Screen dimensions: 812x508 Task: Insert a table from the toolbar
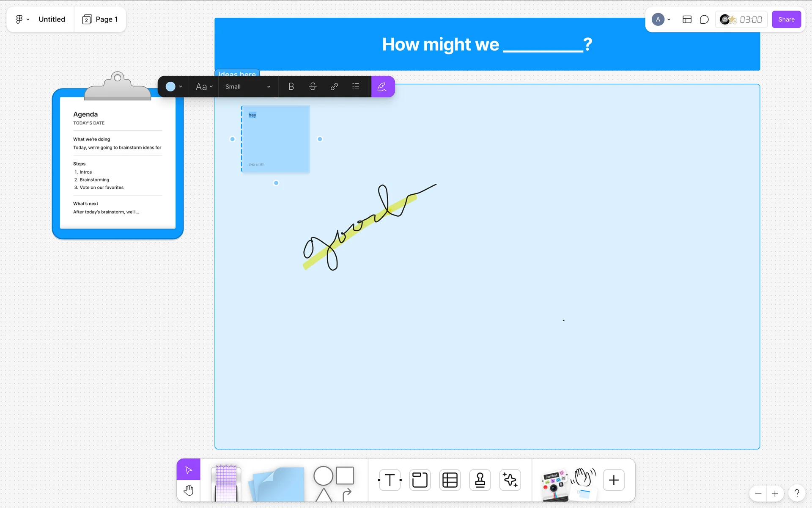(x=450, y=480)
